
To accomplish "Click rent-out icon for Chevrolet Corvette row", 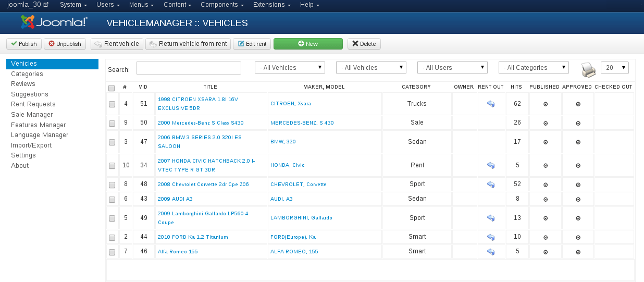I will tap(491, 184).
